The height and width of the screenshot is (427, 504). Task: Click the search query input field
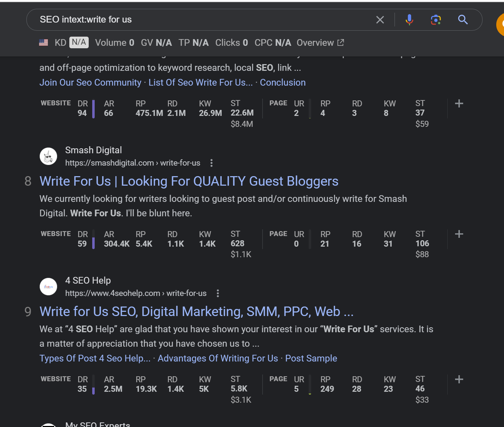coord(204,20)
